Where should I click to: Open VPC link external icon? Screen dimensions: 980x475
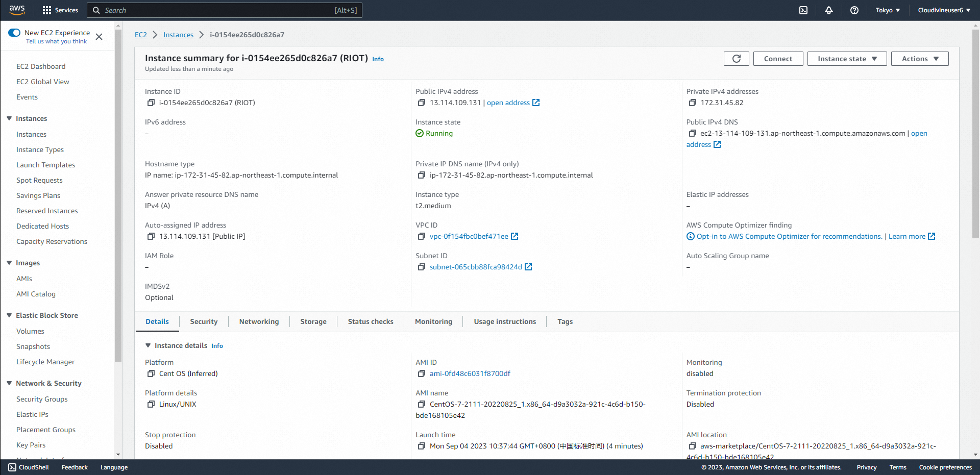[514, 236]
